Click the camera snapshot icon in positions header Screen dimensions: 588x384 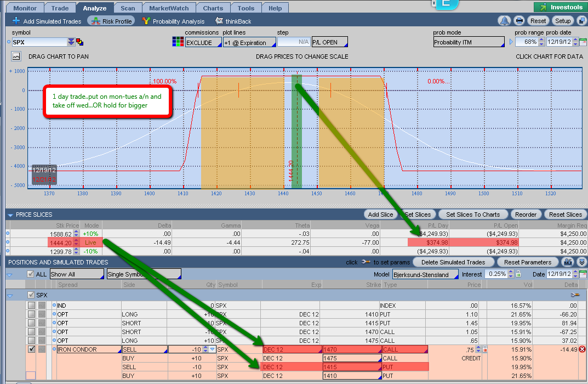[568, 262]
